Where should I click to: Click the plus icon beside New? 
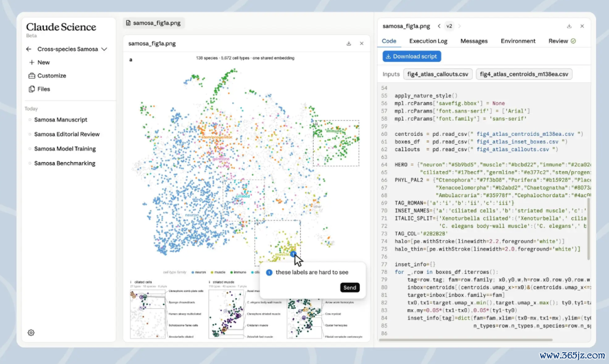click(32, 63)
